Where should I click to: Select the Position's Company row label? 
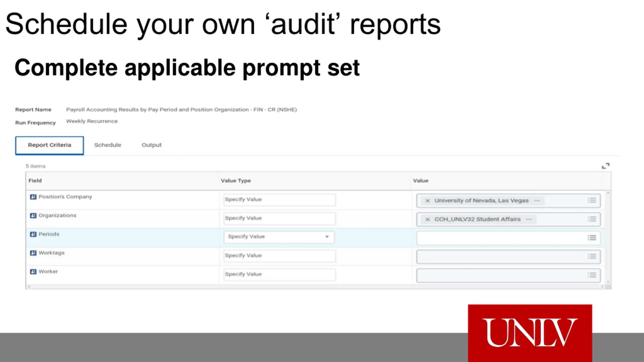tap(65, 197)
